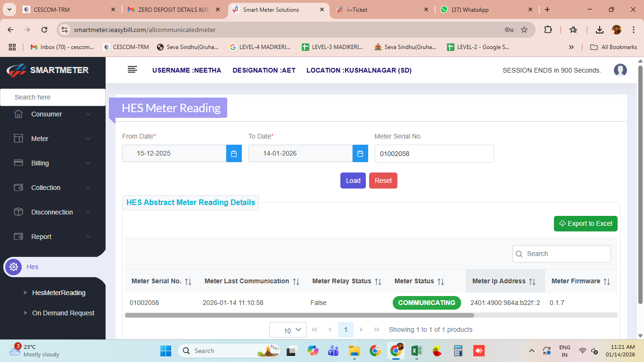
Task: Click the From Date field showing 15-12-2025
Action: (x=174, y=154)
